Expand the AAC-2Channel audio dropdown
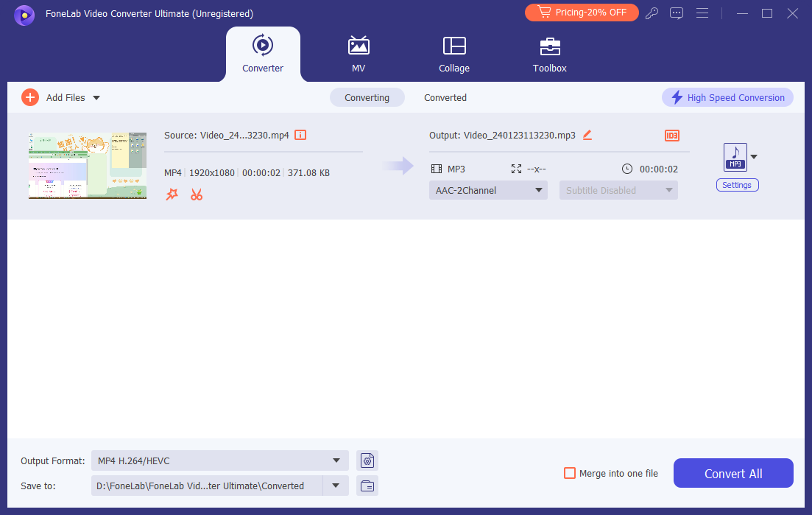 [488, 190]
